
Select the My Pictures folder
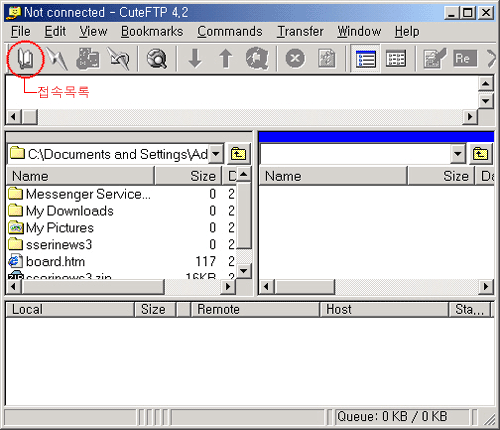(x=51, y=228)
